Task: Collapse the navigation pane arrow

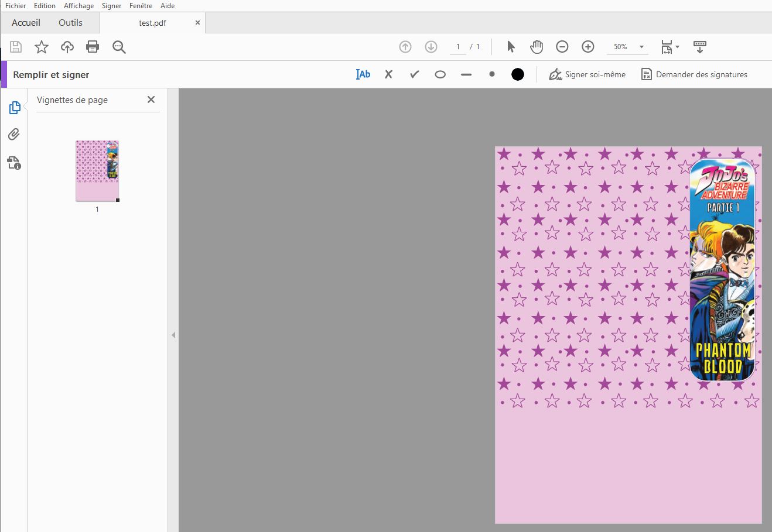Action: (x=173, y=335)
